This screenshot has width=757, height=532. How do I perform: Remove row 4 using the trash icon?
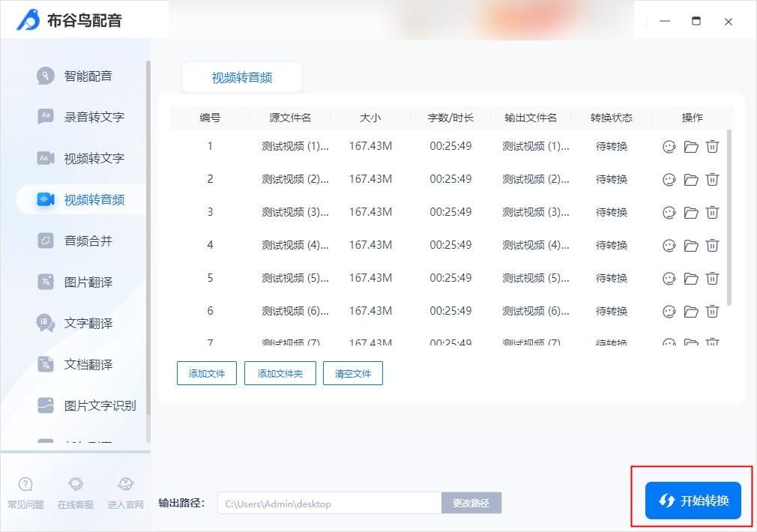(712, 245)
